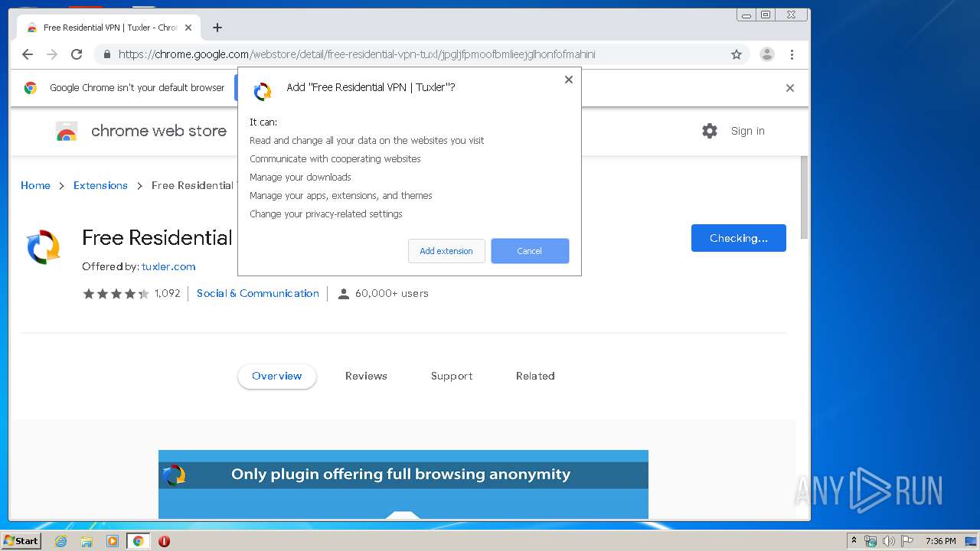Click the Checking... install button
Screen dimensions: 980x551
(739, 238)
